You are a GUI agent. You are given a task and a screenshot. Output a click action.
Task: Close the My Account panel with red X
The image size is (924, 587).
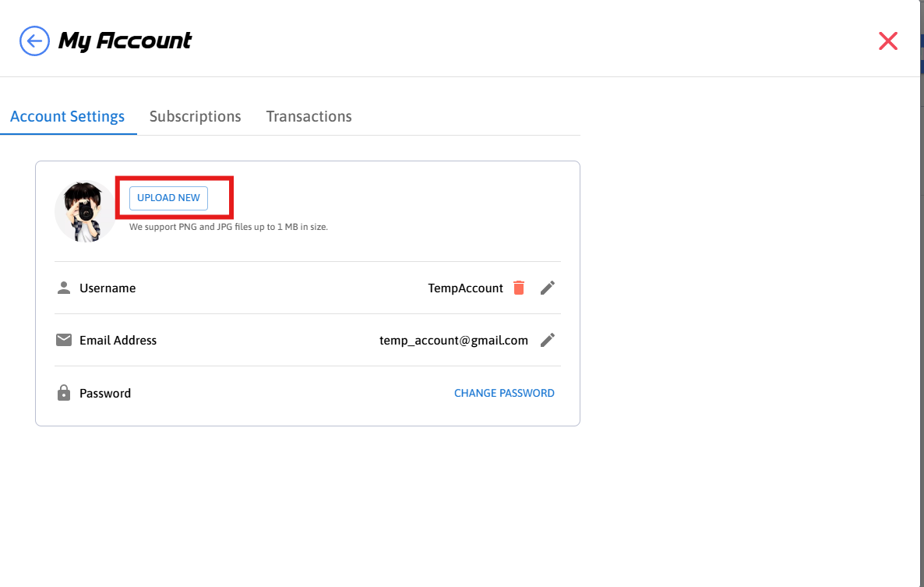click(888, 41)
